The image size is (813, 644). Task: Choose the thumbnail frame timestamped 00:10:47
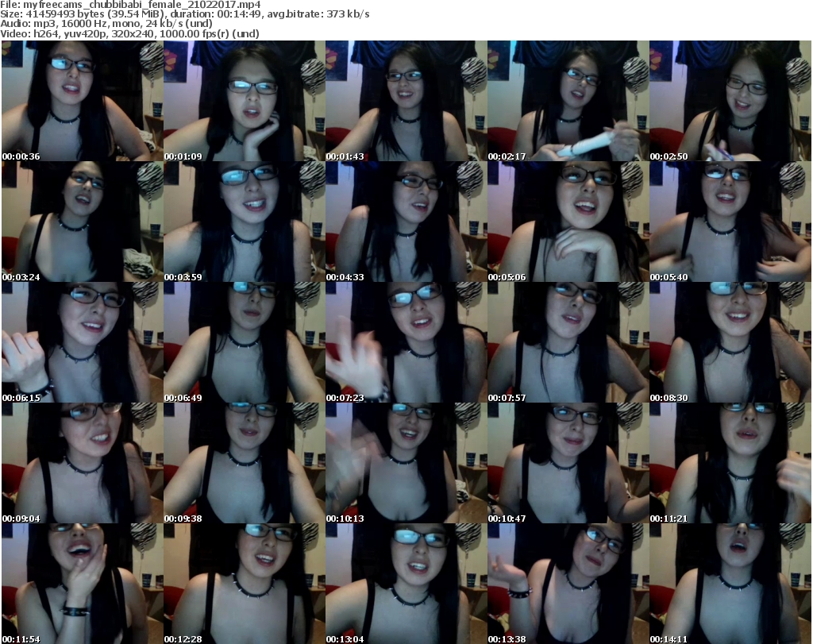[568, 463]
